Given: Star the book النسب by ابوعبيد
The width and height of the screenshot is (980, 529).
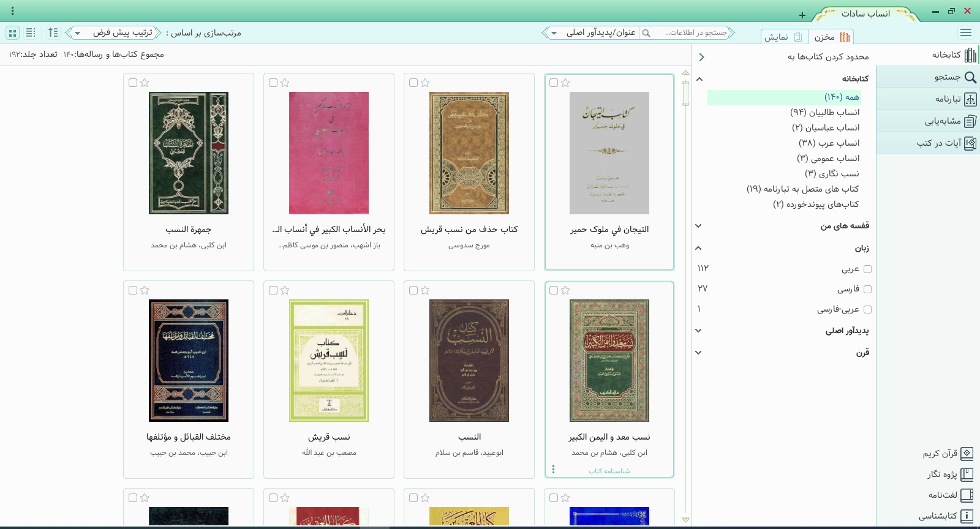Looking at the screenshot, I should point(425,290).
